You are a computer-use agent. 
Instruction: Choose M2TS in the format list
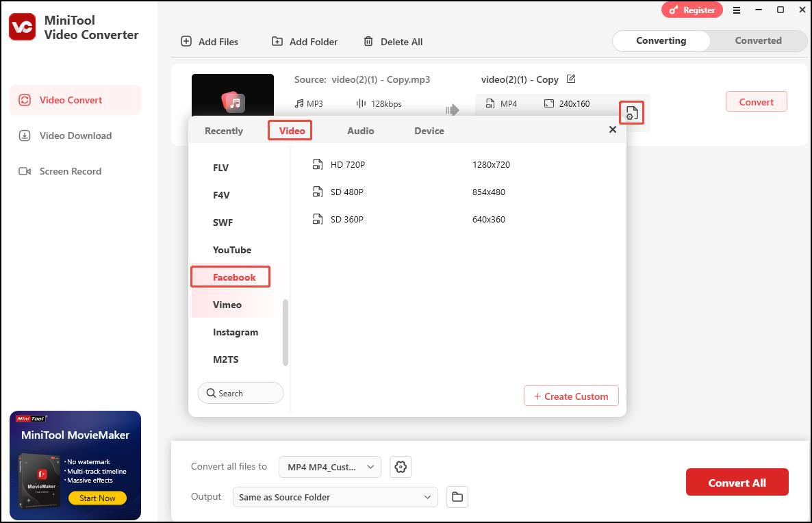tap(226, 359)
